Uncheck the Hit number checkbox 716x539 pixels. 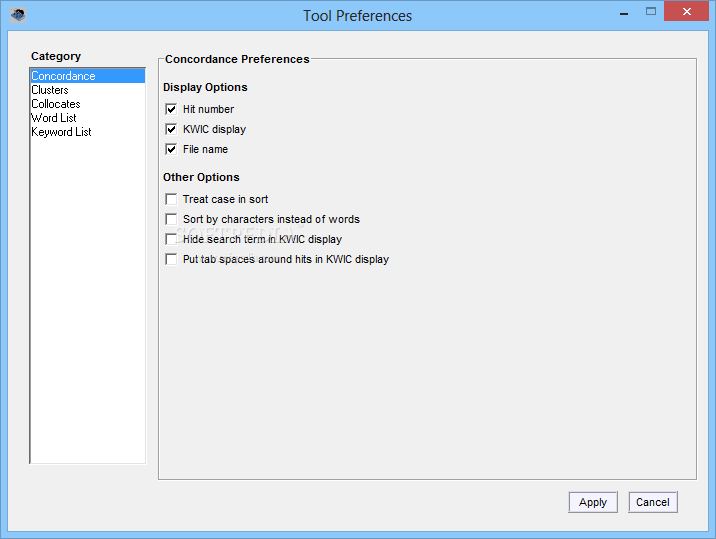171,109
